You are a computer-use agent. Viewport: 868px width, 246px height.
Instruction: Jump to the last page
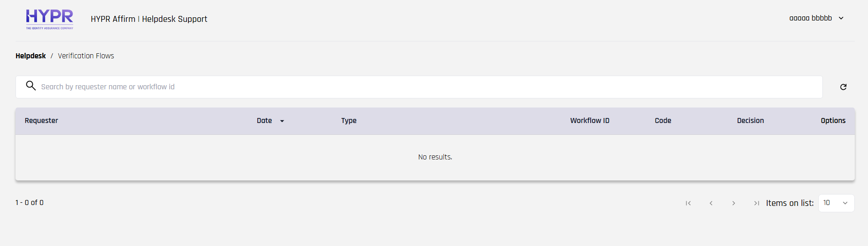pyautogui.click(x=756, y=203)
